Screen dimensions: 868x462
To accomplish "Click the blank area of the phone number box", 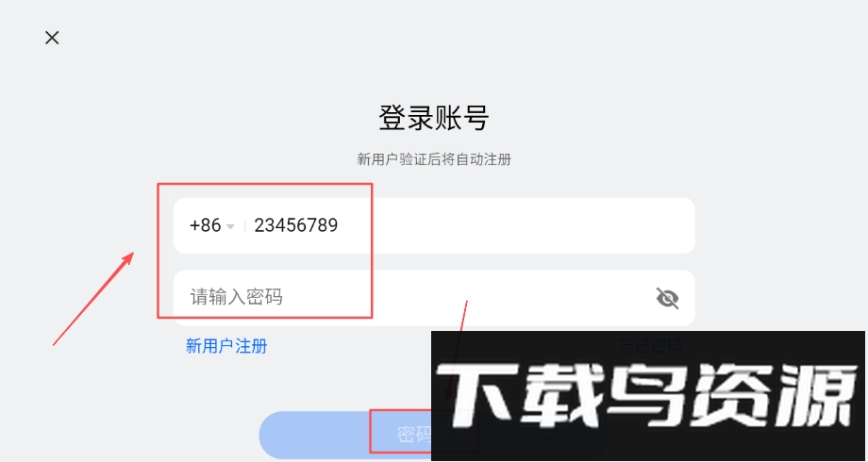I will 515,225.
